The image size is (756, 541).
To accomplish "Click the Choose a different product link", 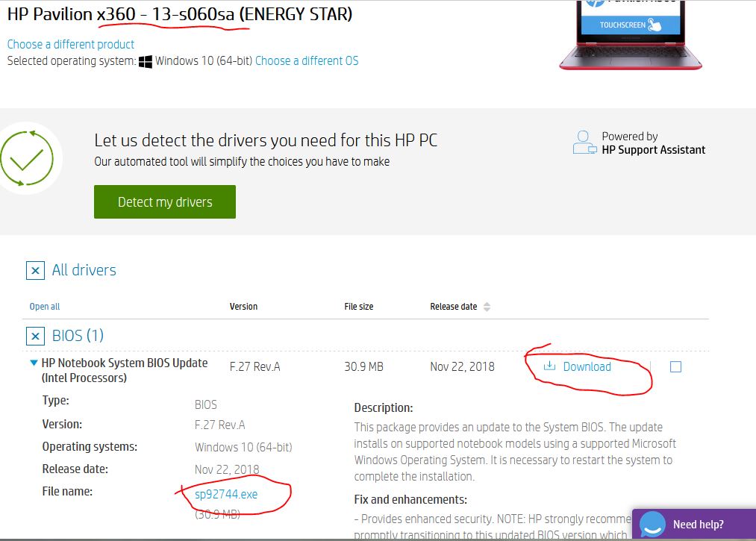I will tap(70, 44).
